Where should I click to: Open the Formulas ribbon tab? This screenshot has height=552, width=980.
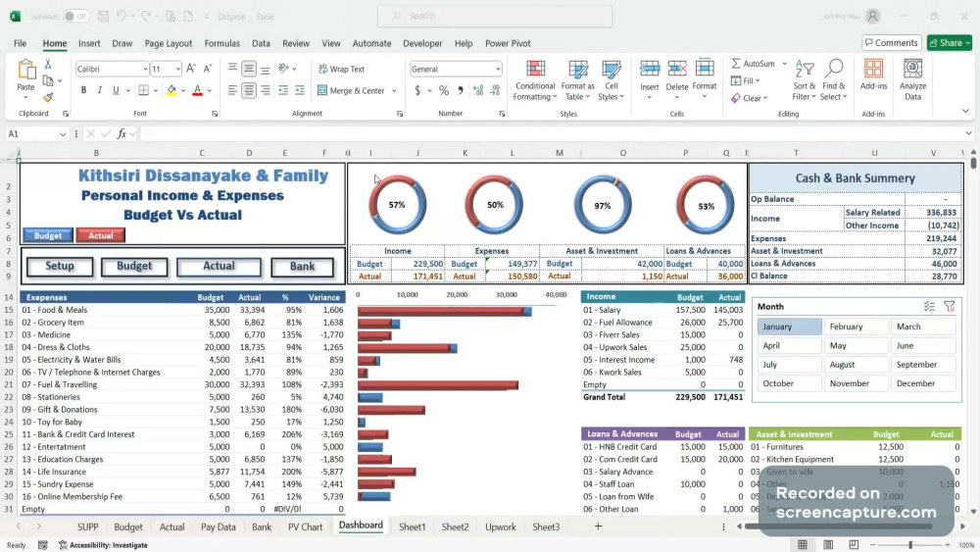click(x=221, y=43)
